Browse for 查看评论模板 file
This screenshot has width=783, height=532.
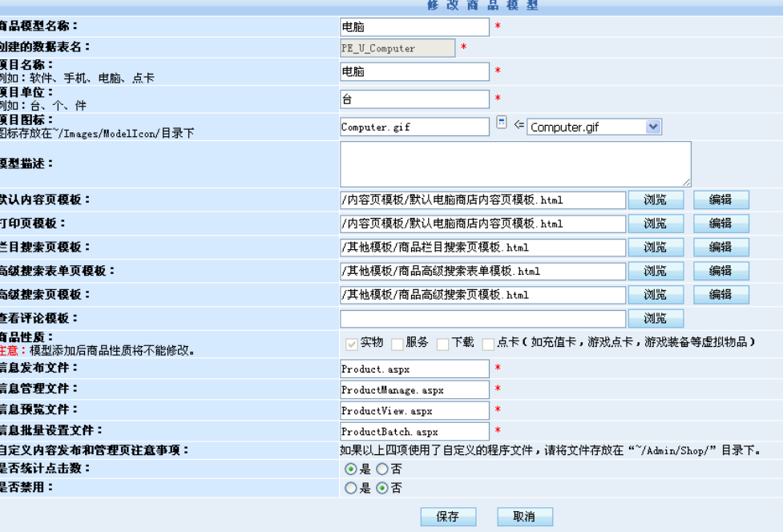[656, 318]
